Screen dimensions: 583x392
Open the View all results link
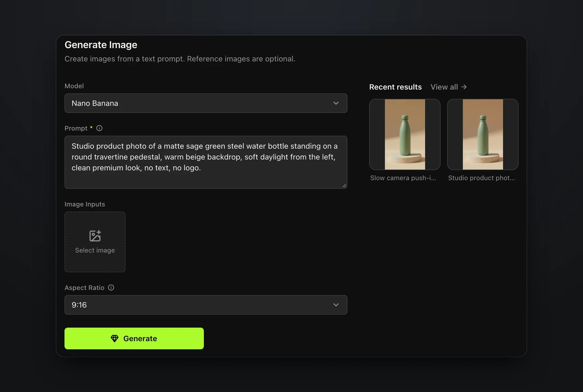pos(449,87)
